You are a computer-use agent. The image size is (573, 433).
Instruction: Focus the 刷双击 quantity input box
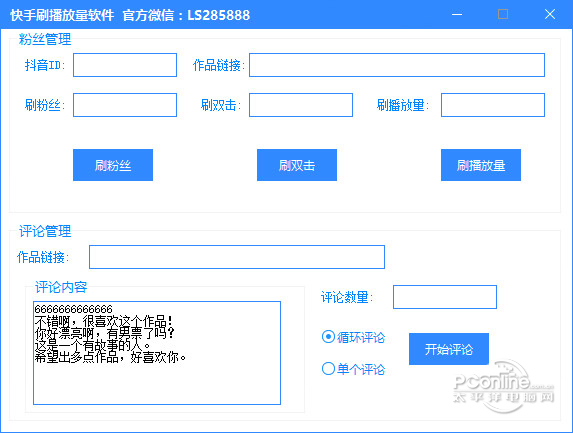(x=301, y=105)
